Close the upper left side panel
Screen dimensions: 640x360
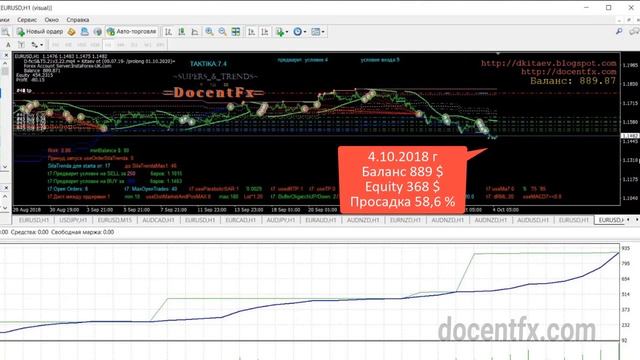pyautogui.click(x=6, y=55)
